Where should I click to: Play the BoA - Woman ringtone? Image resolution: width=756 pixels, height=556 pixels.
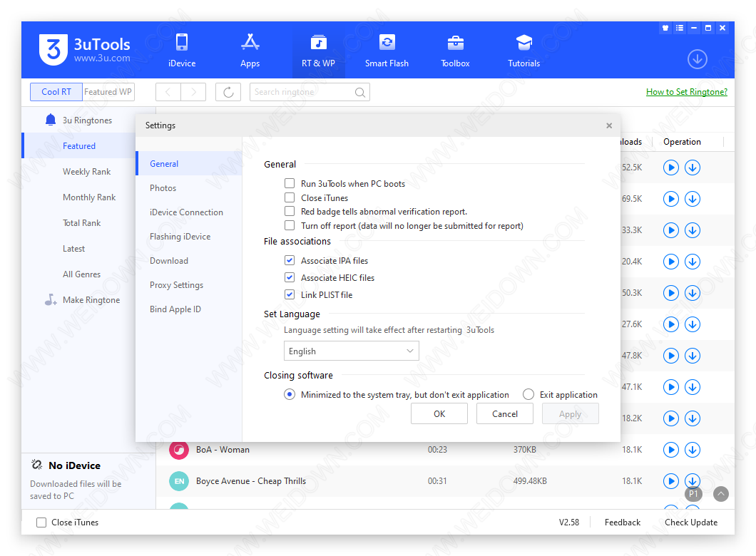pyautogui.click(x=670, y=450)
